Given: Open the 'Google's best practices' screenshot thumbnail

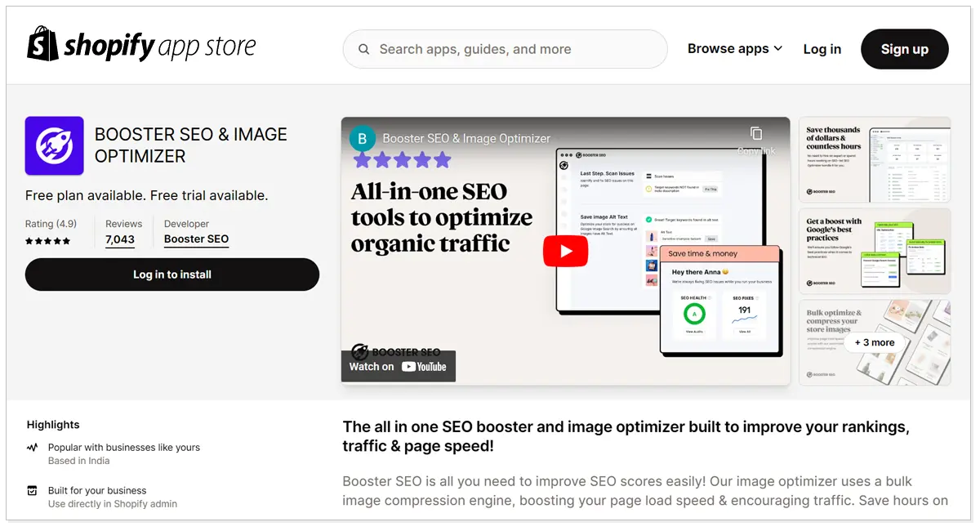Looking at the screenshot, I should [x=875, y=251].
